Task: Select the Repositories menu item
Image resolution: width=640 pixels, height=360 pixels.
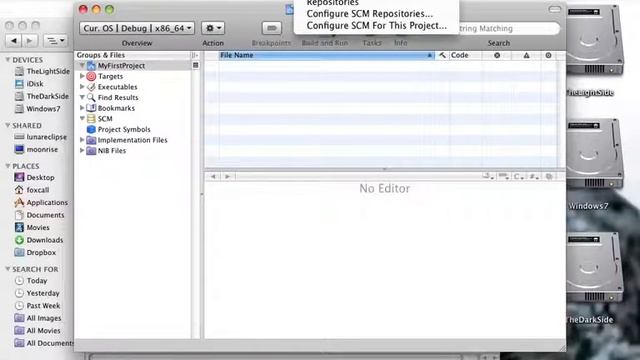Action: pos(333,2)
